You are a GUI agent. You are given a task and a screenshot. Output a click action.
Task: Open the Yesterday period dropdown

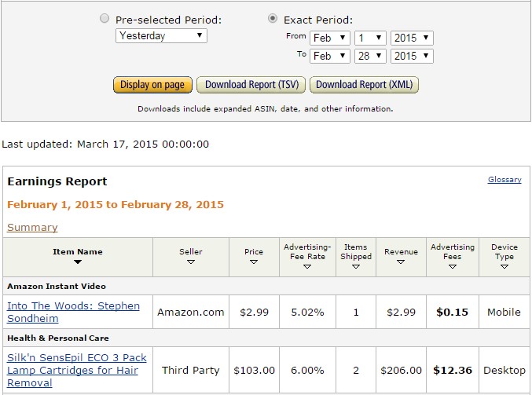click(161, 35)
